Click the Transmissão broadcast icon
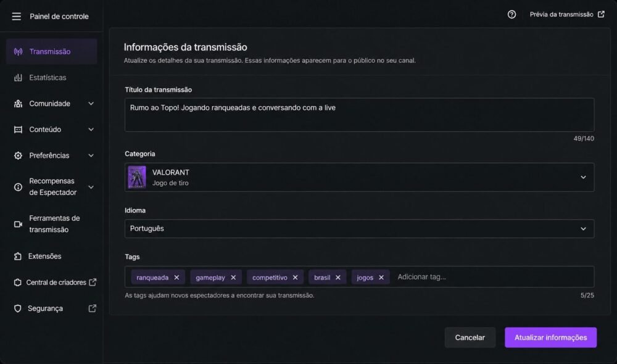The height and width of the screenshot is (364, 617). (18, 52)
